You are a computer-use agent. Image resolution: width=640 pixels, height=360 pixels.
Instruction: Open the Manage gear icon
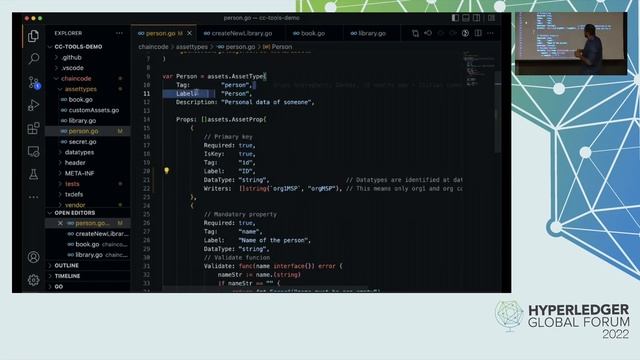(x=33, y=280)
